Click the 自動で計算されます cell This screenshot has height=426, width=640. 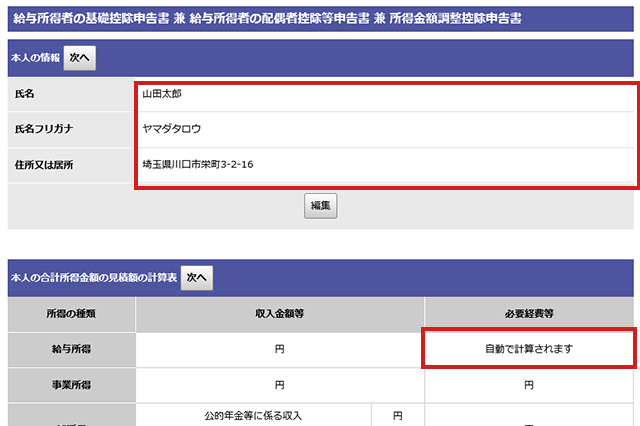pos(529,349)
